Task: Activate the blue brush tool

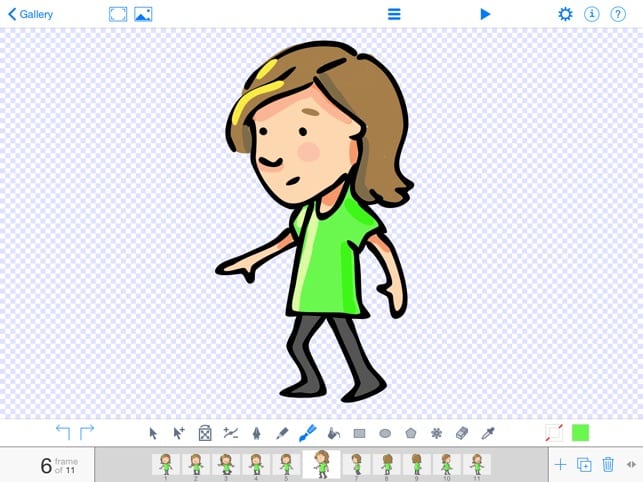Action: point(308,433)
